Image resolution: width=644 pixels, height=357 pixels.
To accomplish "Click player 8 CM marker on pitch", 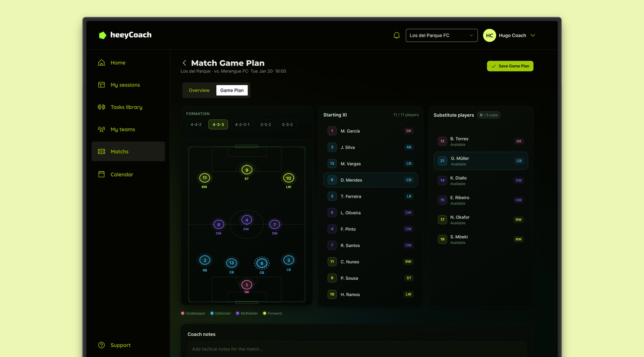I will (x=219, y=225).
